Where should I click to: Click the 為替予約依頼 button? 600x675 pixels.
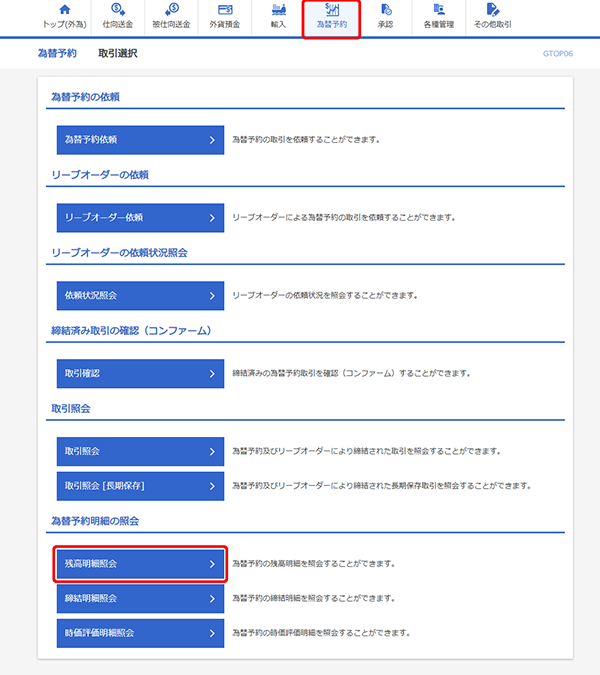click(140, 140)
